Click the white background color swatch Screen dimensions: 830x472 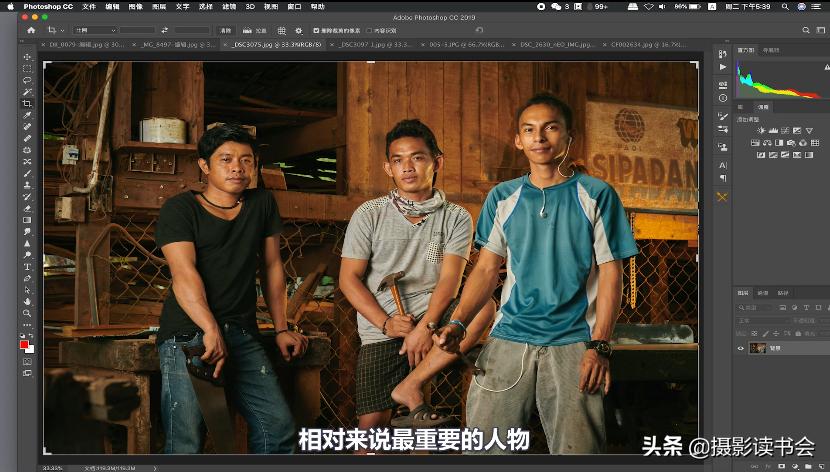[x=31, y=350]
